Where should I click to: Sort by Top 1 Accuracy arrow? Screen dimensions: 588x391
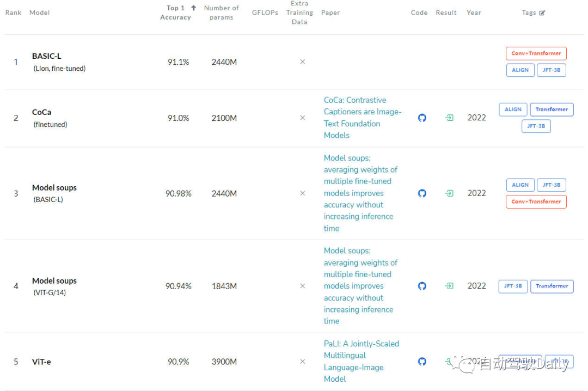point(193,8)
